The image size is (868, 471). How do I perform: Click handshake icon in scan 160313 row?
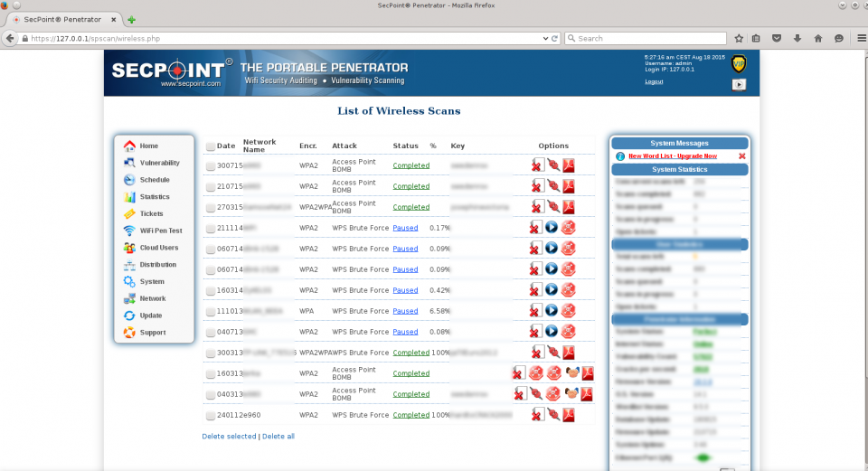[x=571, y=373]
